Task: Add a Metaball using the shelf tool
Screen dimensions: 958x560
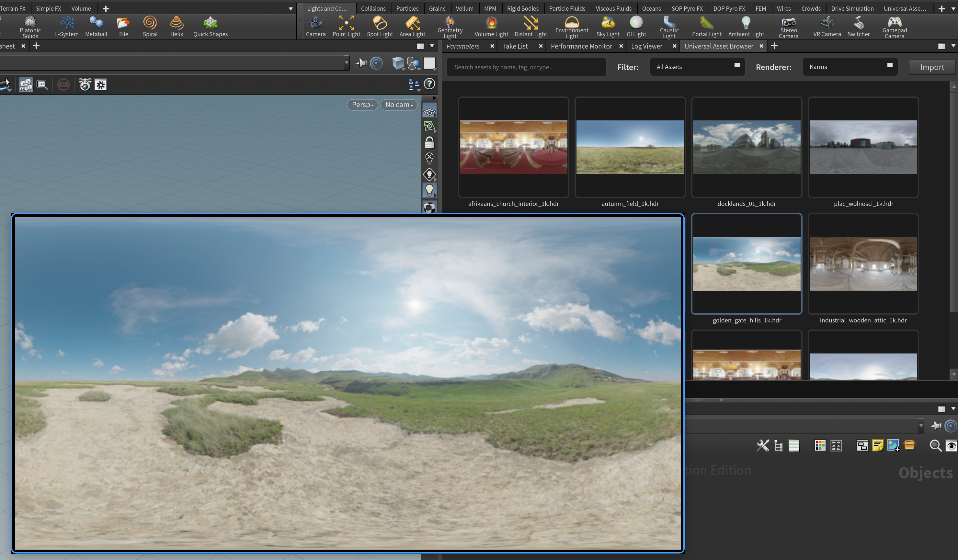Action: click(x=96, y=26)
